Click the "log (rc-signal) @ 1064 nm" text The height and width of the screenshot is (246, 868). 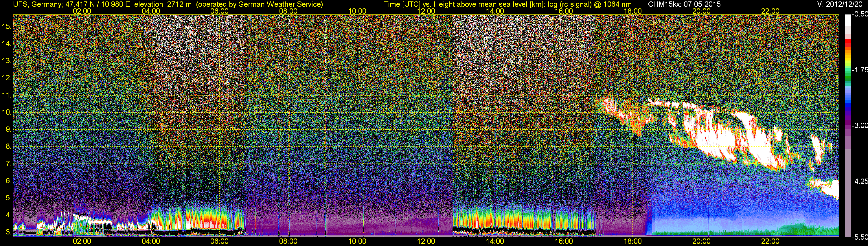(x=590, y=4)
